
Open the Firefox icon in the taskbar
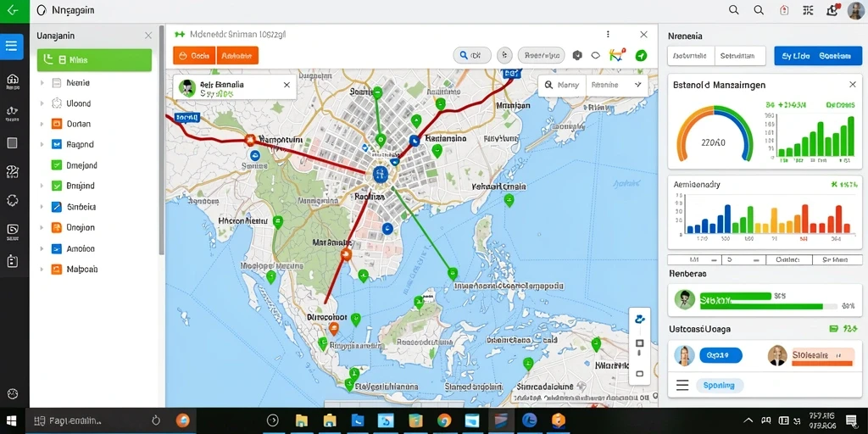[183, 420]
